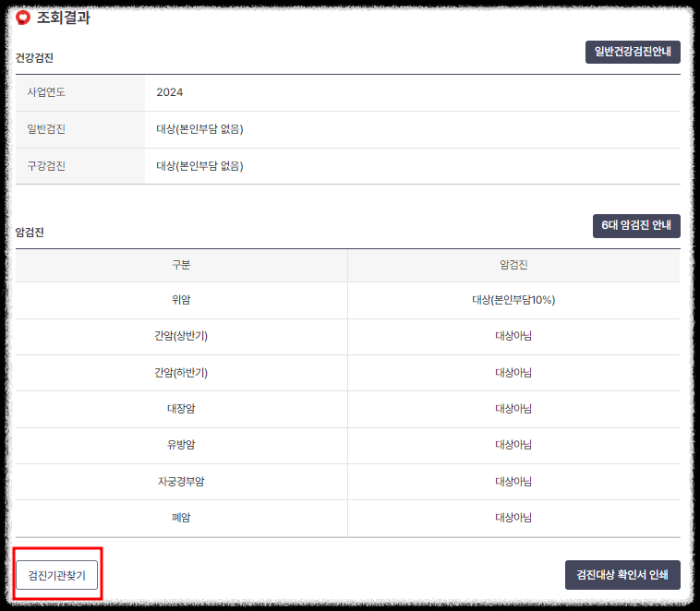
Task: Select the 자궁경부암 row label
Action: (181, 481)
